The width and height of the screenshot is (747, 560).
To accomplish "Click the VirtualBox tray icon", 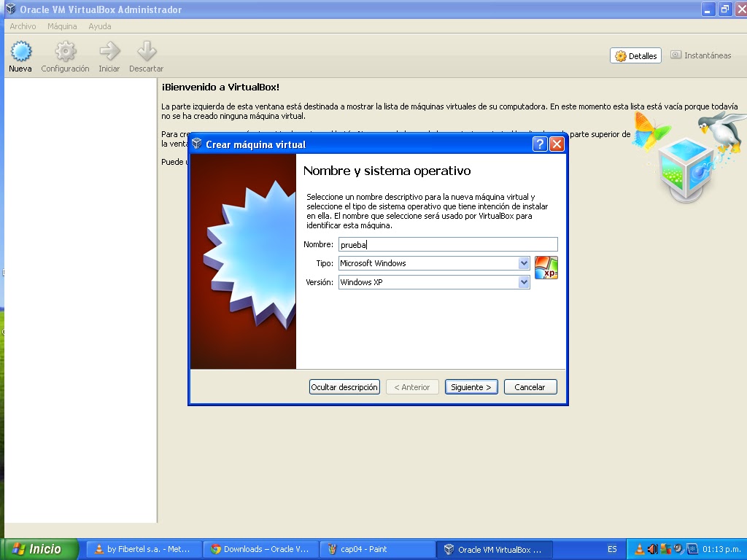I will pyautogui.click(x=692, y=549).
